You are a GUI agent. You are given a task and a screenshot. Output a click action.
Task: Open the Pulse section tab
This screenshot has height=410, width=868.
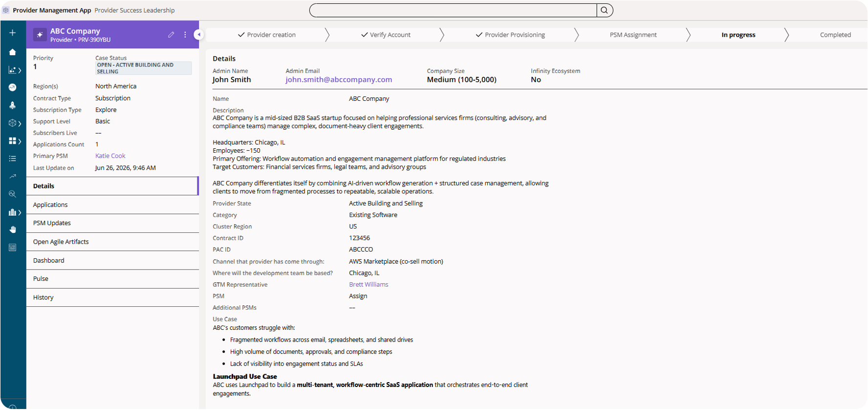click(112, 279)
